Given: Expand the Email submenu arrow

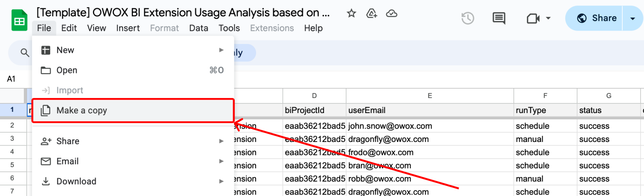Looking at the screenshot, I should (x=221, y=161).
